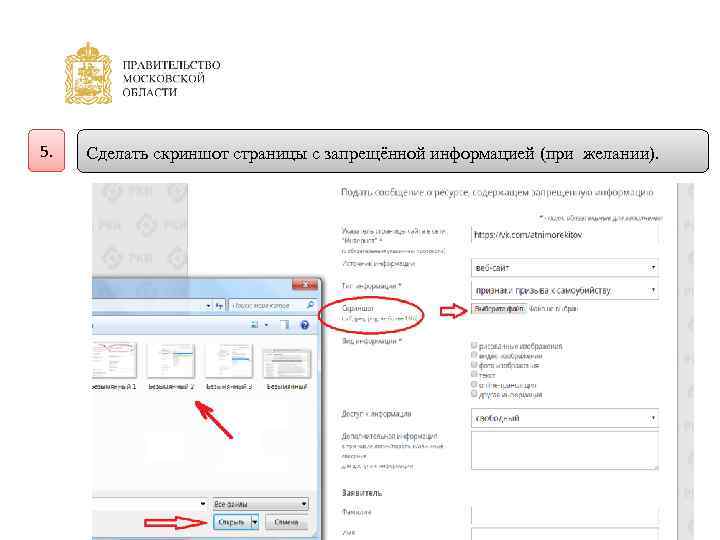
Task: Click the URL field with vk.com address
Action: point(565,235)
